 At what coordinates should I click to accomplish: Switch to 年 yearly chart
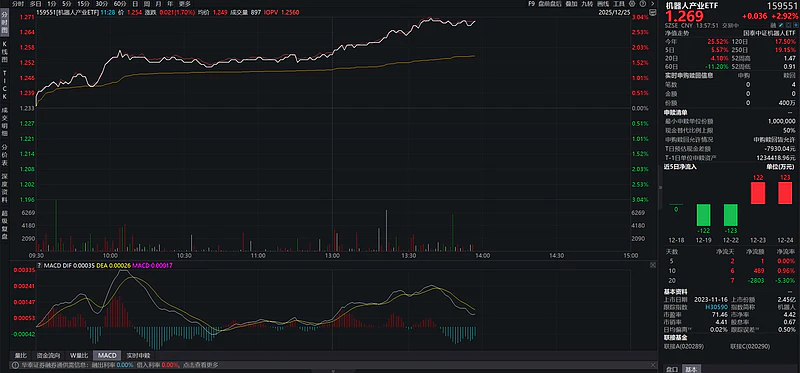(x=170, y=4)
